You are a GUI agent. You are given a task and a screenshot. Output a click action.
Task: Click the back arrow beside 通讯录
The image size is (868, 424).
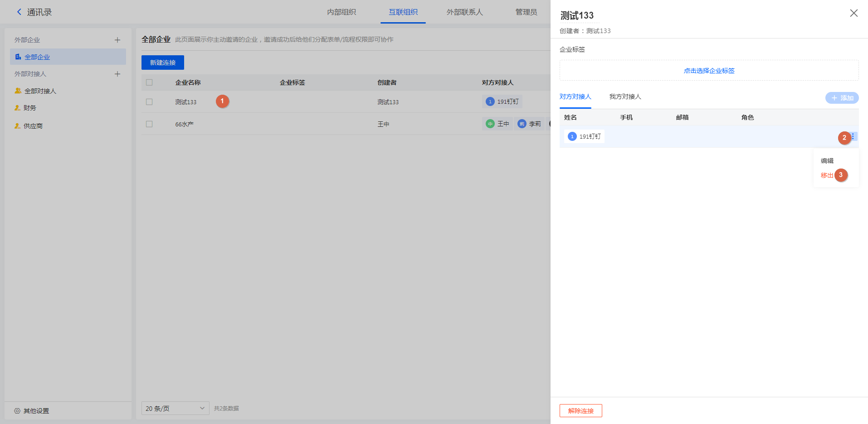click(x=19, y=12)
